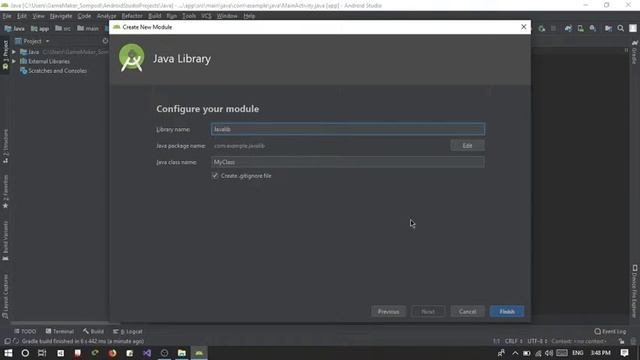
Task: Open the Refactor menu
Action: point(132,16)
